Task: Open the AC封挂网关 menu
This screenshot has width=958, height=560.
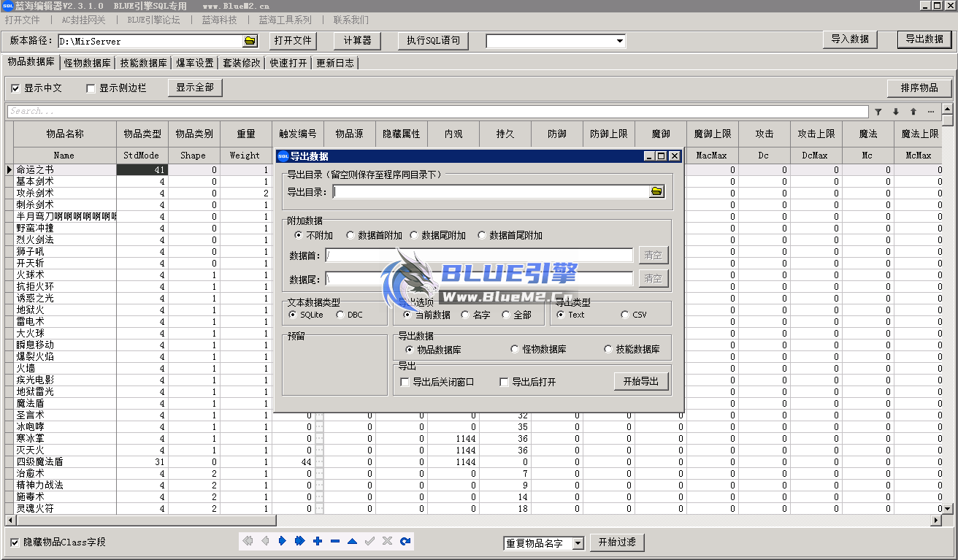Action: coord(83,20)
